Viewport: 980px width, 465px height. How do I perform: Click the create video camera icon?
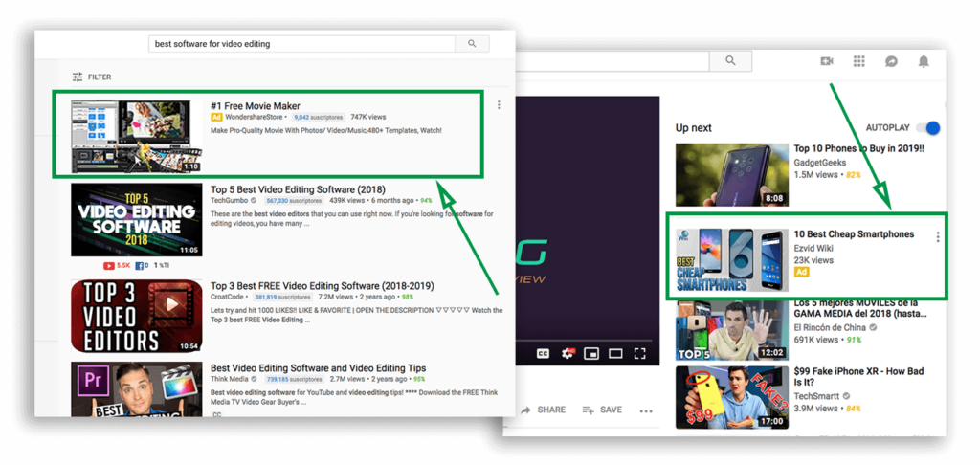tap(827, 60)
